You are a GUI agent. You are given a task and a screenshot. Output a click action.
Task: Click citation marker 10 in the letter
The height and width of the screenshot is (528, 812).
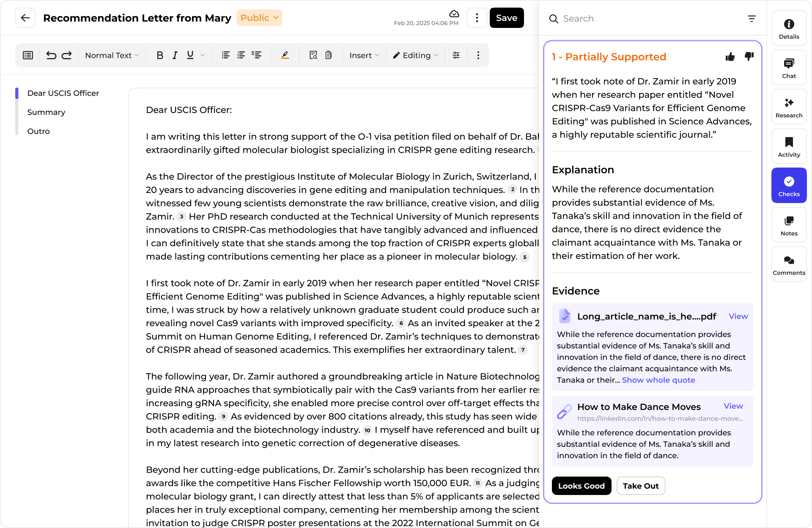(368, 430)
